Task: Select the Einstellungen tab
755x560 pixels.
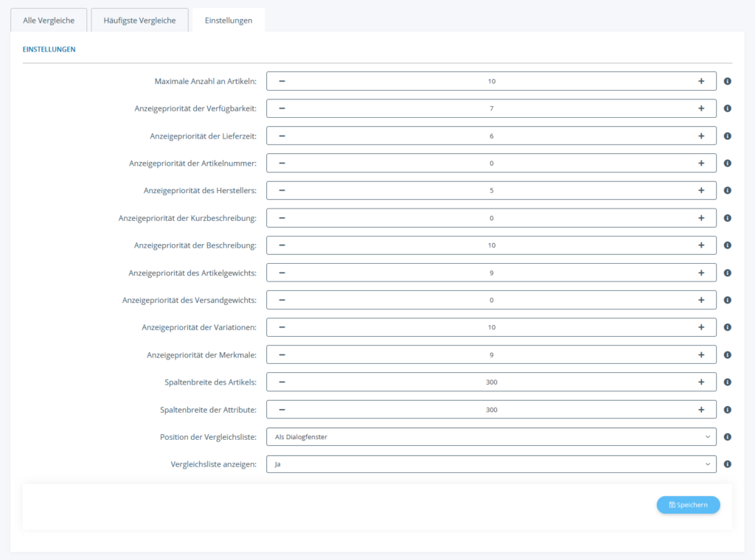Action: coord(229,21)
